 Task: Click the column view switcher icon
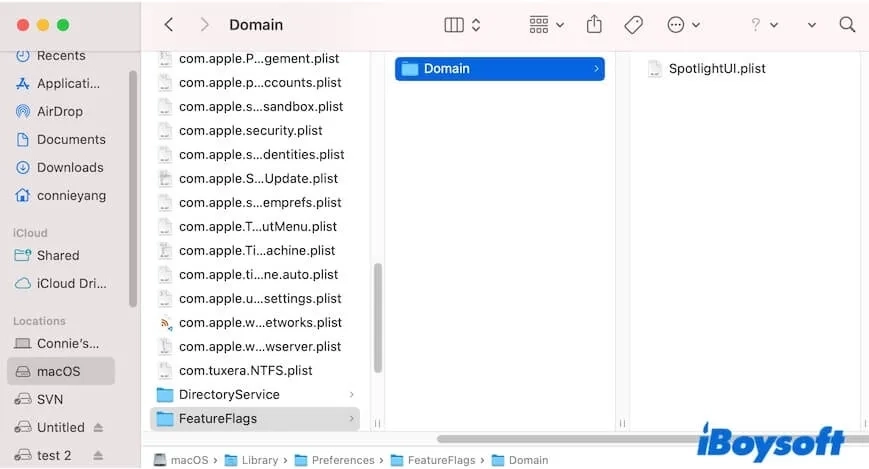(462, 25)
